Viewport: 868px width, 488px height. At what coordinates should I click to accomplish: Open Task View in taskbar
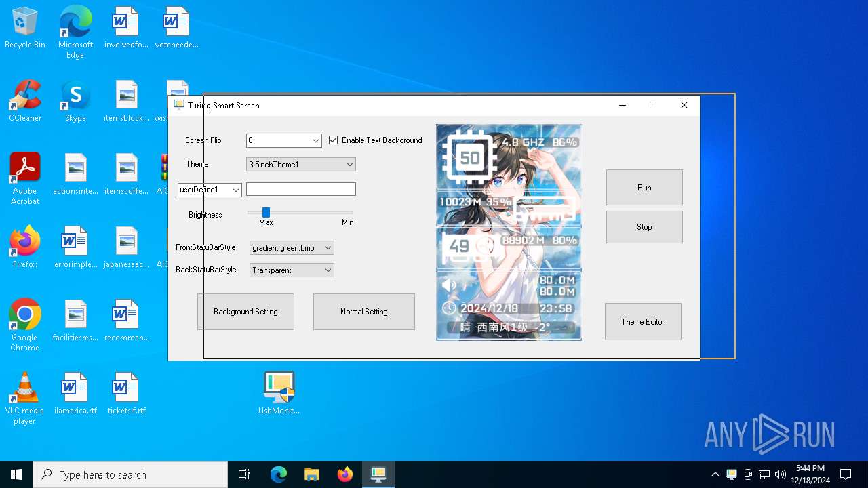(244, 474)
